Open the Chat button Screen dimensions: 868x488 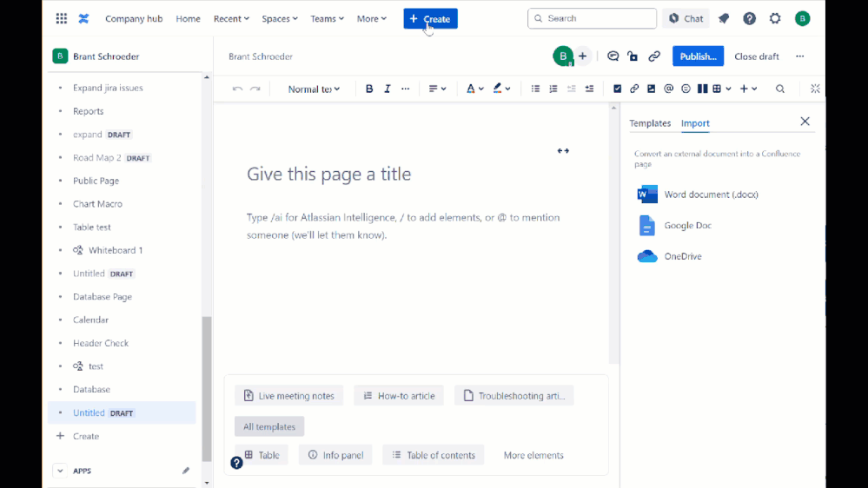686,18
